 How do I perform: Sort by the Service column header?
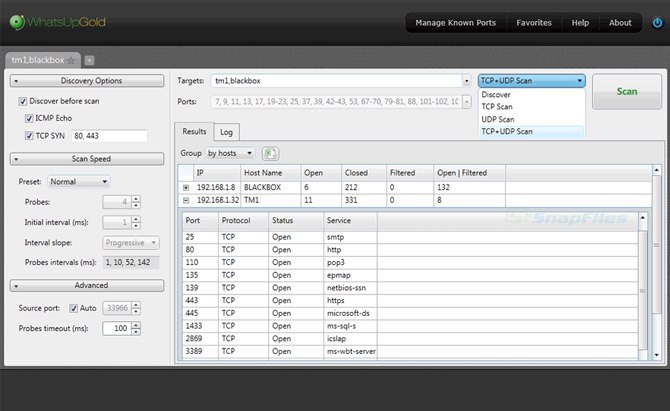click(350, 221)
